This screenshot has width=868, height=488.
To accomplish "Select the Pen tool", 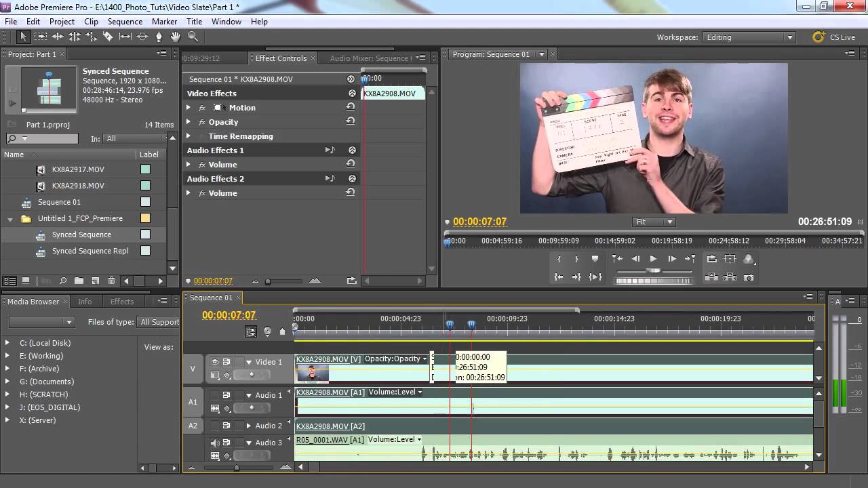I will [159, 37].
